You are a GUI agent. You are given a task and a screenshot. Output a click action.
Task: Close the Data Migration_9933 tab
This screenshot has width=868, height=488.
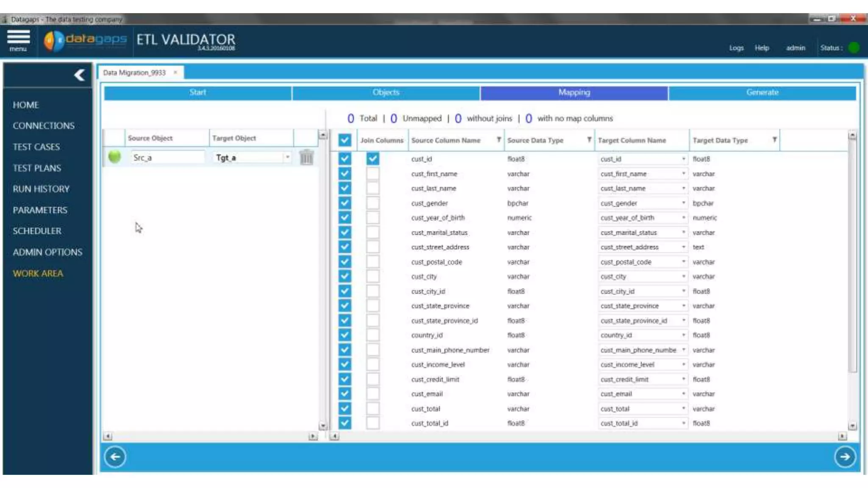[175, 72]
